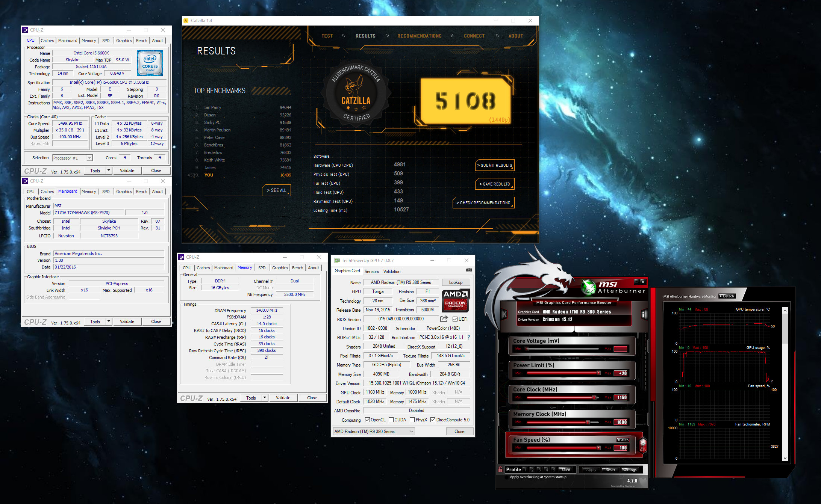
Task: Open Tools dropdown arrow in Mainboard CPU-Z window
Action: [x=109, y=321]
